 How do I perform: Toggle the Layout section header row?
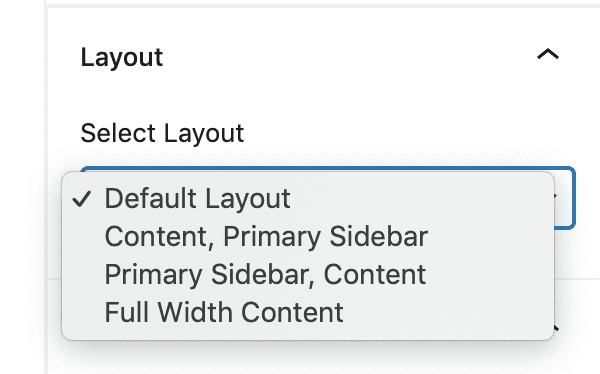tap(320, 57)
